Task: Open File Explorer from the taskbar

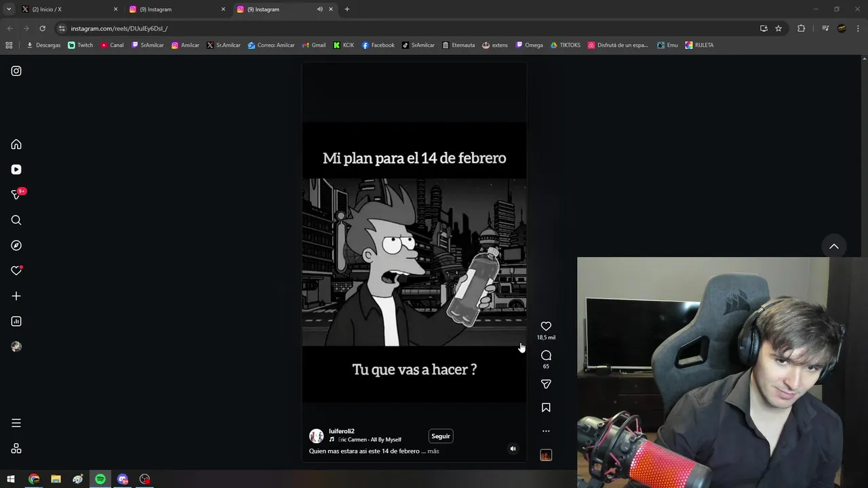Action: [x=56, y=479]
